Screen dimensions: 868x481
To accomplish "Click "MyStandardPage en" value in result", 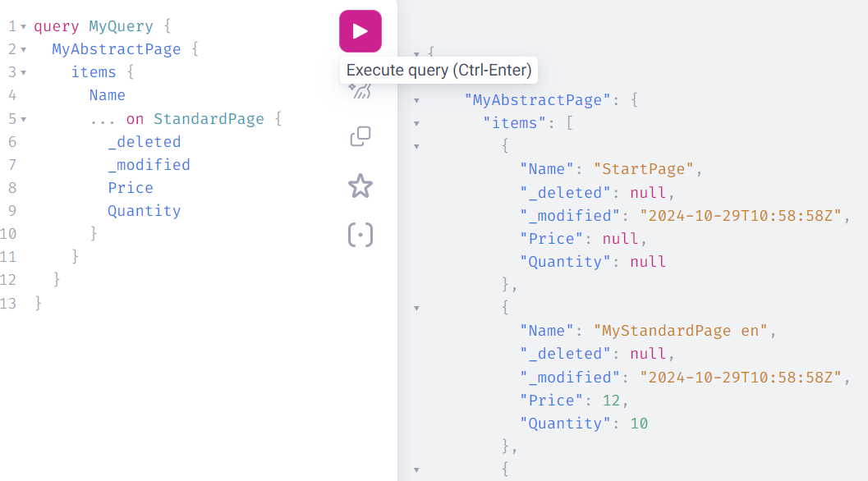I will pyautogui.click(x=680, y=331).
